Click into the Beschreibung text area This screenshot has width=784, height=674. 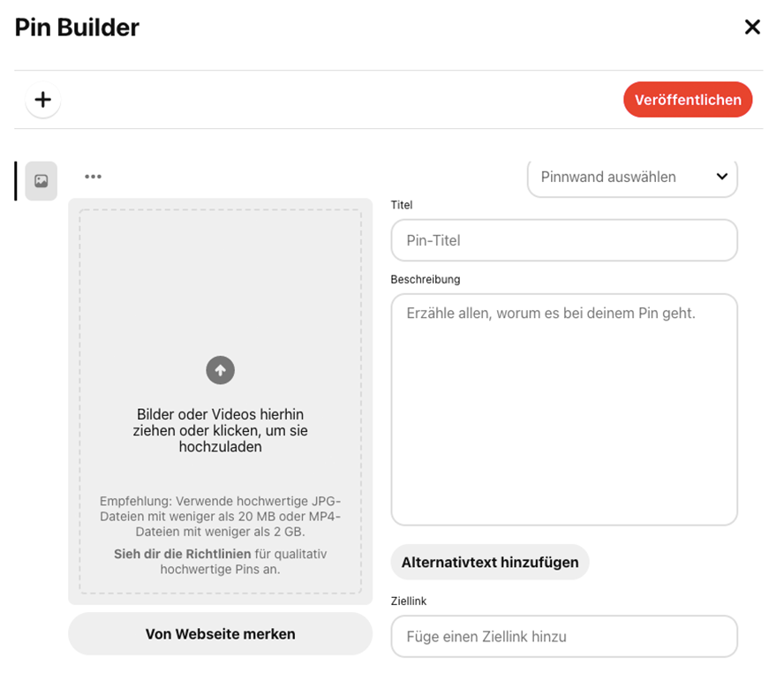pos(564,409)
